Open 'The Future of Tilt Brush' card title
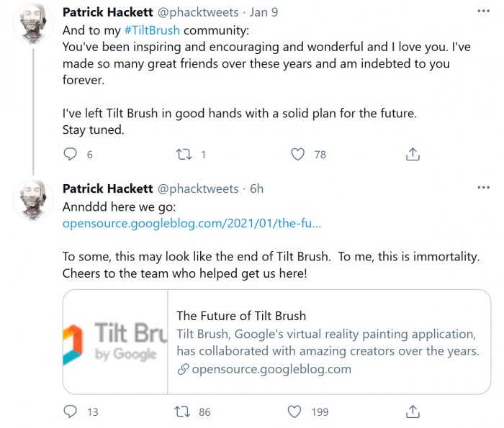The image size is (504, 428). point(241,316)
